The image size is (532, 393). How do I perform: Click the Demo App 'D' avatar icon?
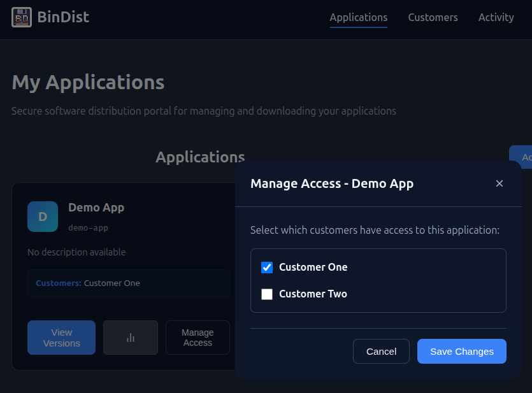point(43,217)
